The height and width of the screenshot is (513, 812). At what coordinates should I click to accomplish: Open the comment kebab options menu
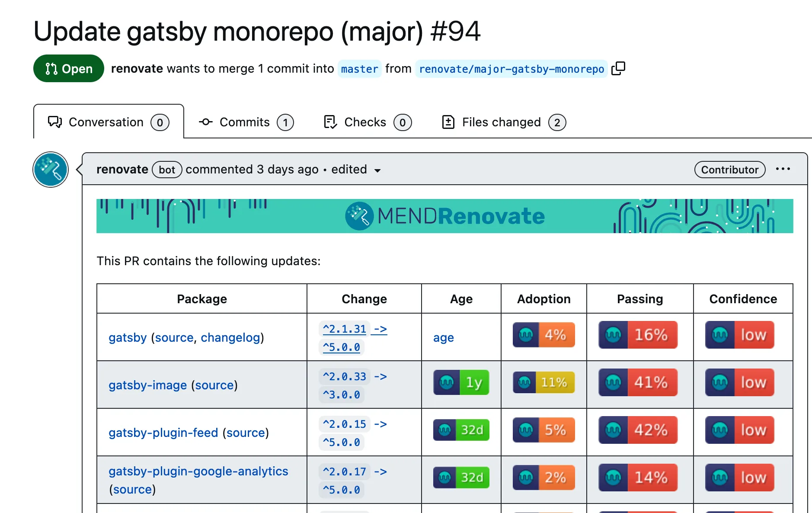(x=783, y=169)
